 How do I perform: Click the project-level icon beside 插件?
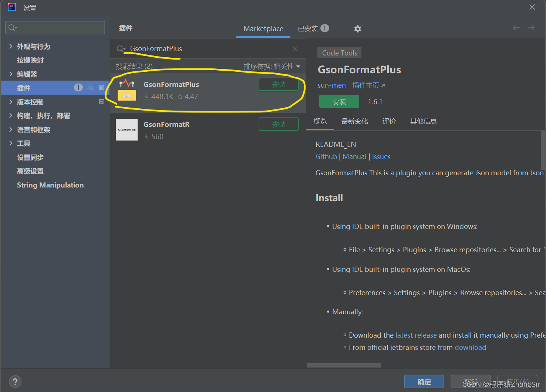click(x=101, y=88)
